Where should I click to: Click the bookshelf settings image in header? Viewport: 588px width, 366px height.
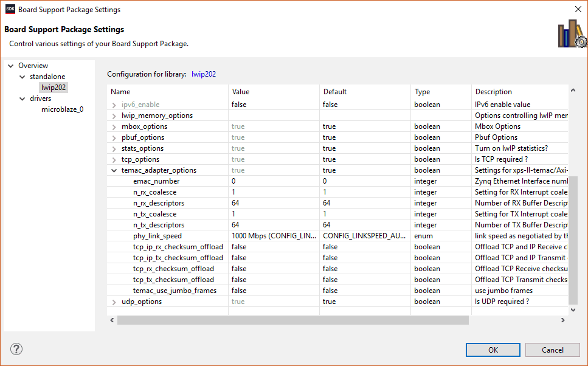572,33
